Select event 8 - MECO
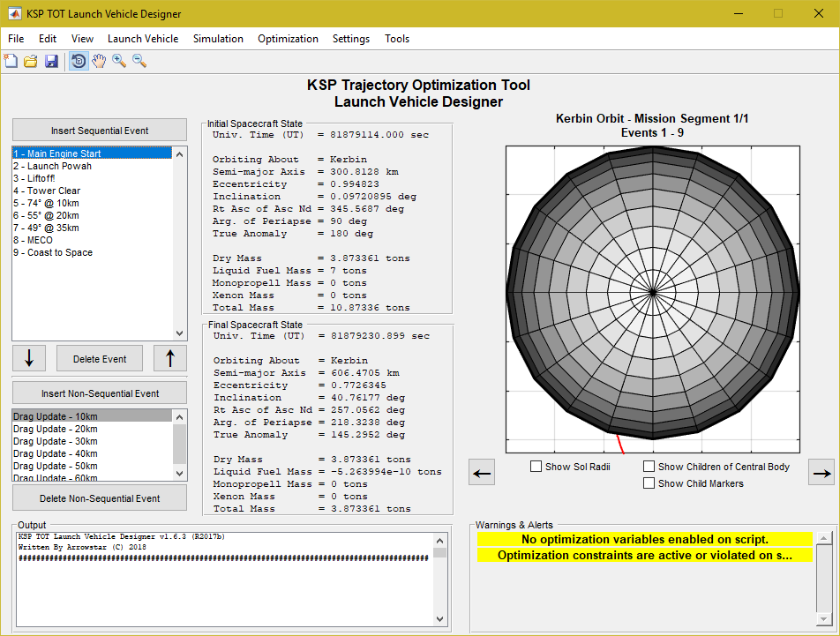This screenshot has width=840, height=636. coord(92,240)
